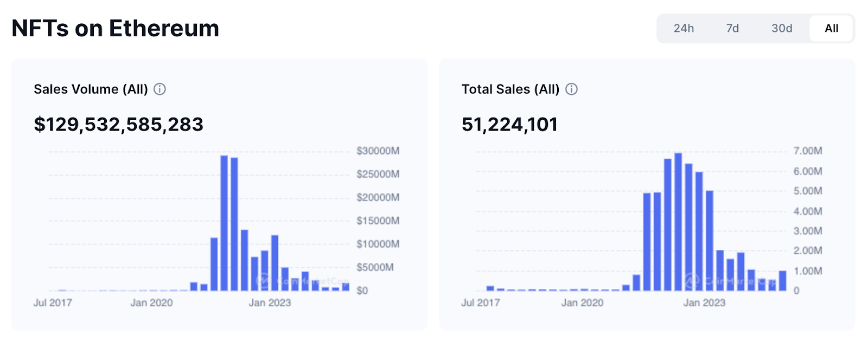Screen dimensions: 868x343
Task: Click the Jul 2017 label on Sales Volume chart
Action: tap(53, 302)
